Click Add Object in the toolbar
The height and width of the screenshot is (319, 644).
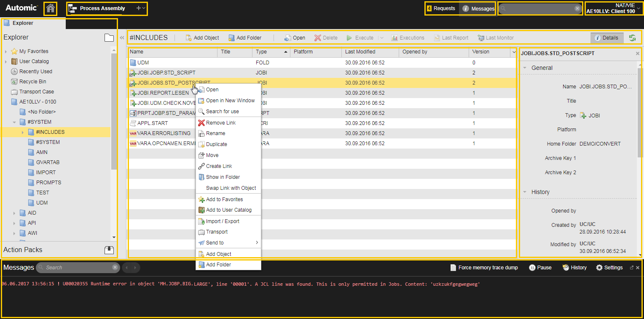tap(202, 38)
